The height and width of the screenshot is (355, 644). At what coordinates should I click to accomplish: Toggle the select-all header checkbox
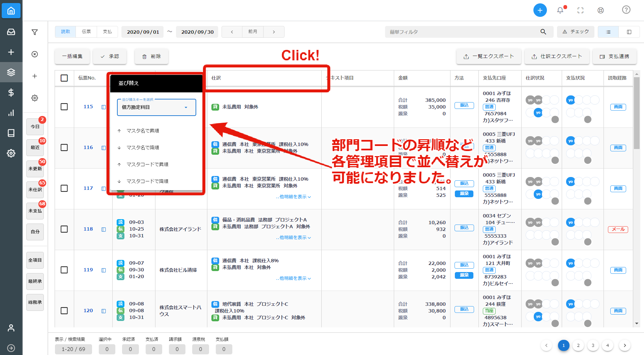tap(64, 78)
